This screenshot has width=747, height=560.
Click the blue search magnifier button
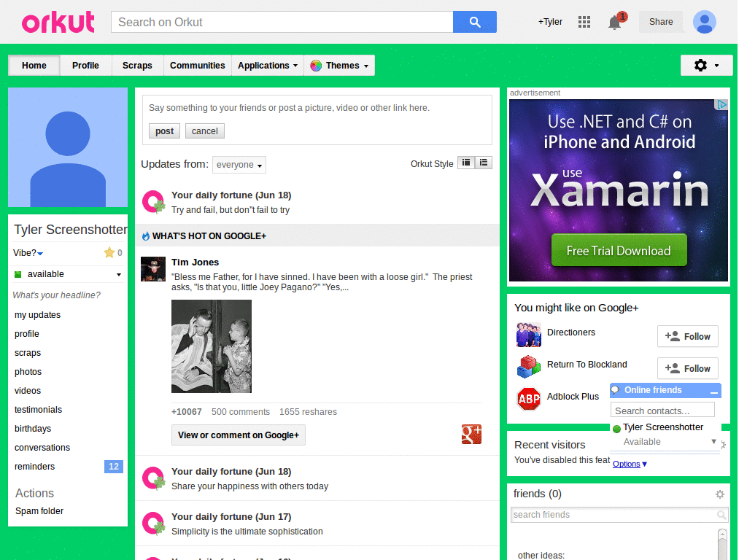474,22
